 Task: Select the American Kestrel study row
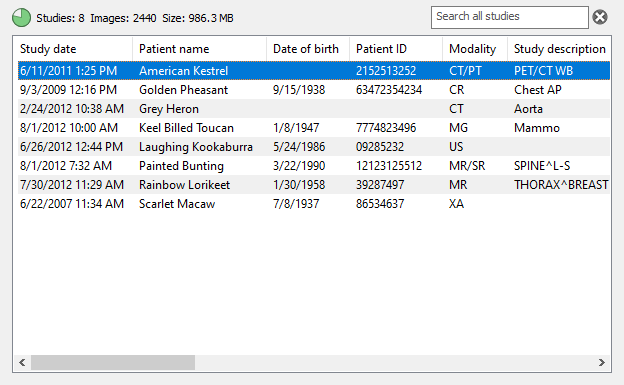click(314, 71)
